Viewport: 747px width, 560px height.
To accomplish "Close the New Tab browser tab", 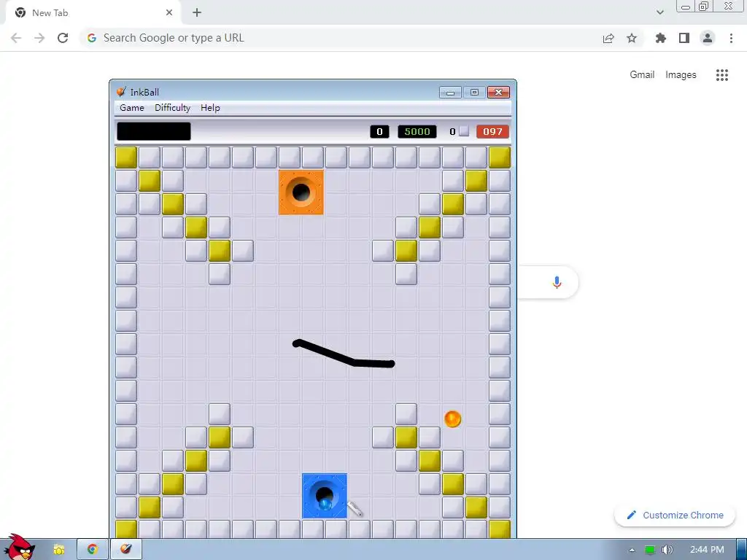I will pos(169,13).
